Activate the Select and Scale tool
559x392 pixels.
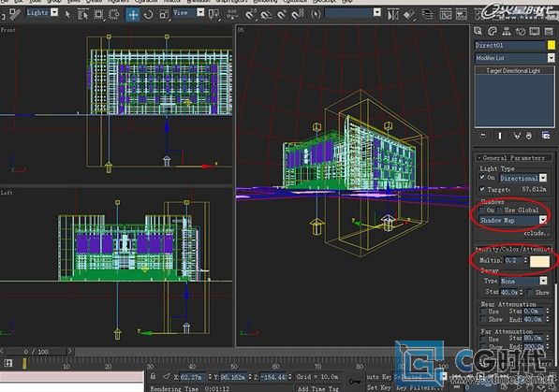click(x=164, y=15)
